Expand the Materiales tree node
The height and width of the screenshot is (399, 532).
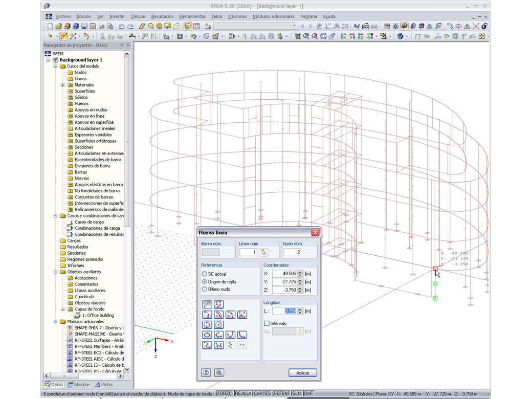[x=63, y=85]
